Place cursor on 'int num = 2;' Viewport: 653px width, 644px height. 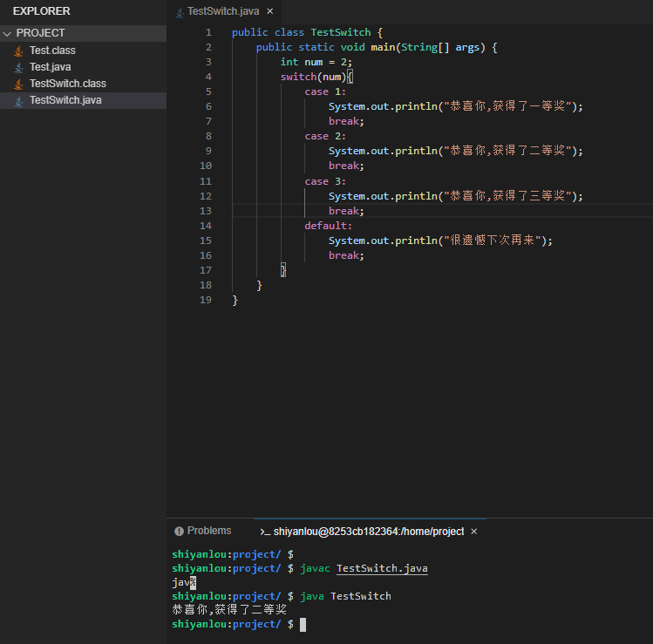tap(316, 62)
